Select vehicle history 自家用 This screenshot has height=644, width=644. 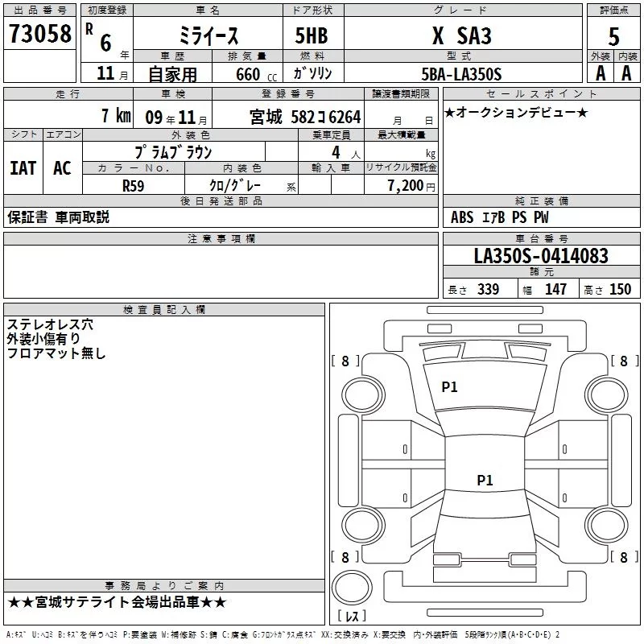172,74
